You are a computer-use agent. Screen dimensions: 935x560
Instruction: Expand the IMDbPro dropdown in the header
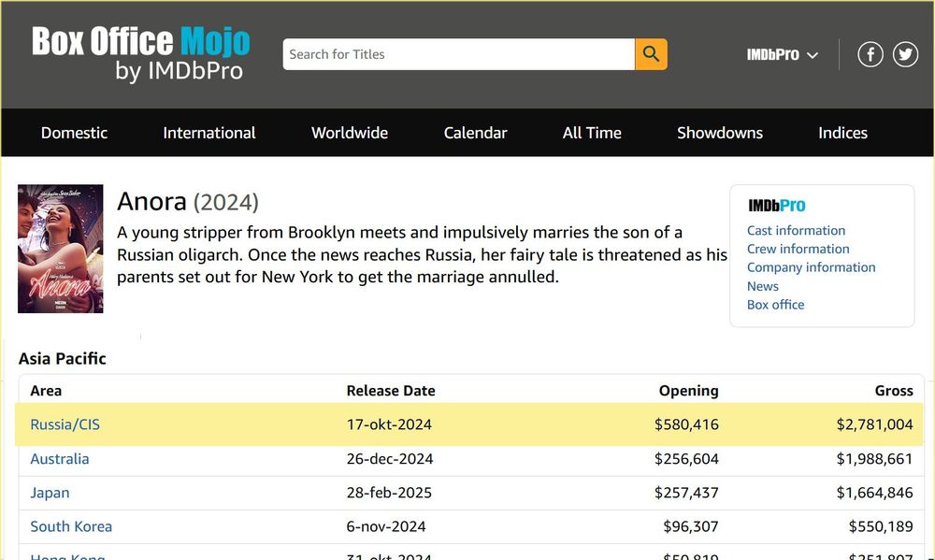coord(783,55)
